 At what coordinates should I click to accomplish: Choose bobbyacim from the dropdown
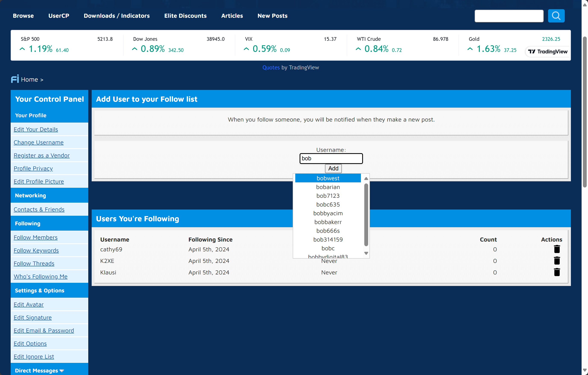[x=328, y=213]
